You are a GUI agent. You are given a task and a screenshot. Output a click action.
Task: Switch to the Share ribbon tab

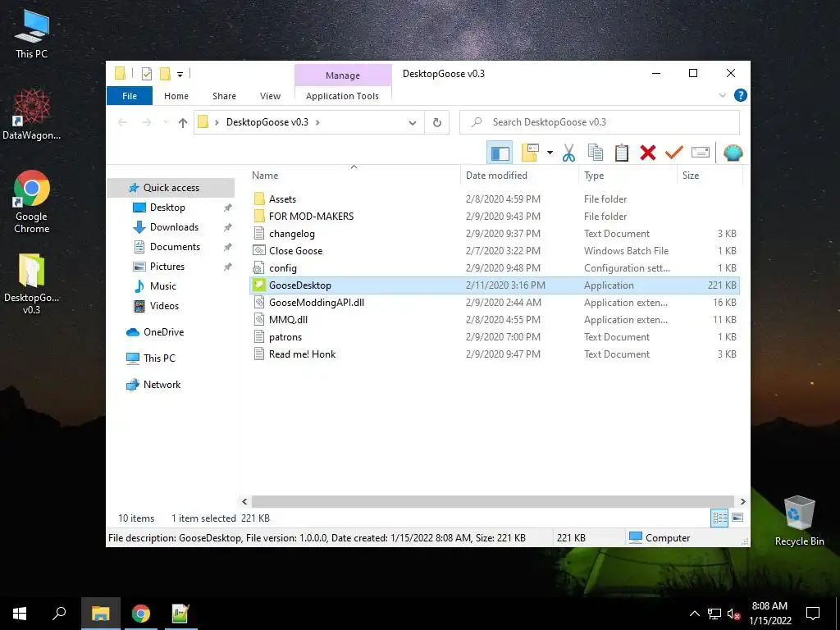pos(224,96)
